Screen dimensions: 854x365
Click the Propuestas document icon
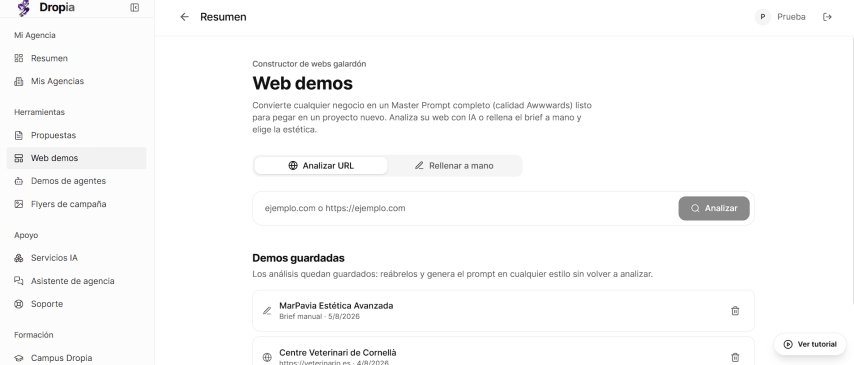click(x=19, y=135)
